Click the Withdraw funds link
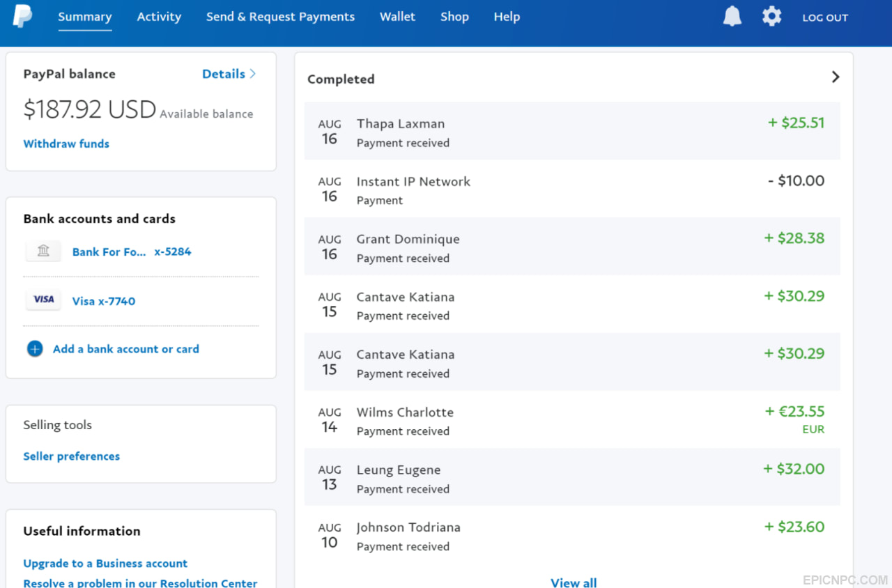This screenshot has height=588, width=892. (x=66, y=144)
